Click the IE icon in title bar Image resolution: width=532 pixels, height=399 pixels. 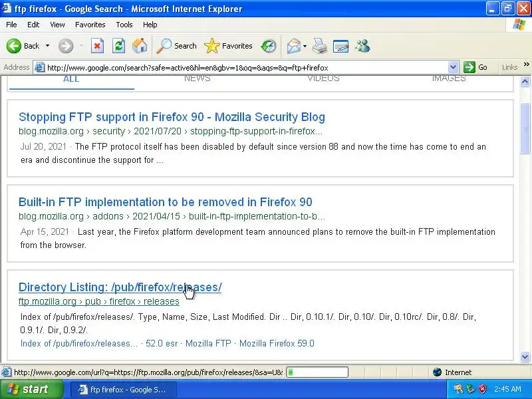click(x=7, y=8)
